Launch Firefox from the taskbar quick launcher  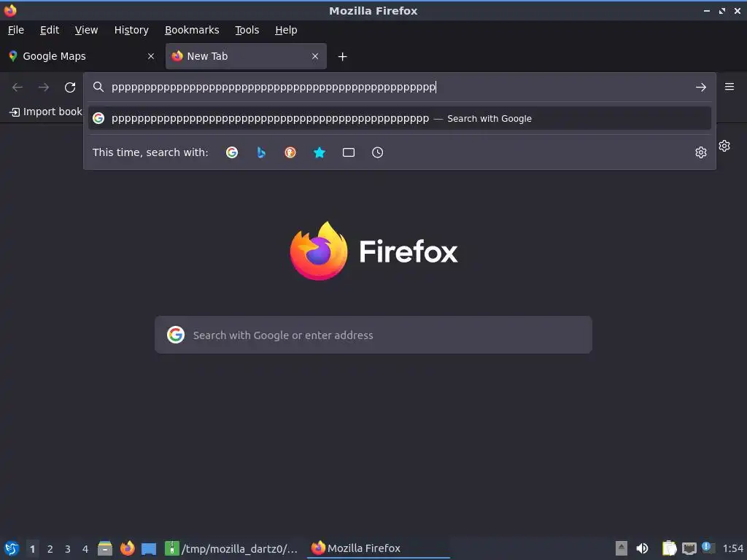tap(127, 548)
